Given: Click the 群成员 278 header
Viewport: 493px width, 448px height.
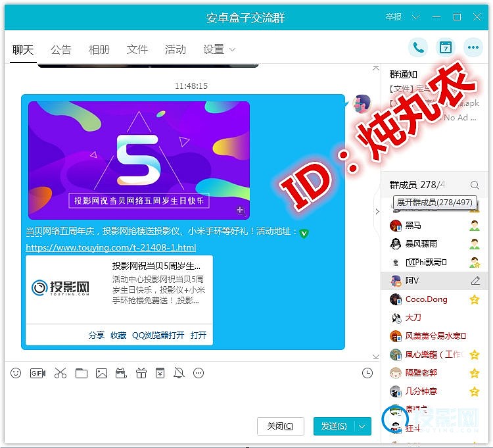Looking at the screenshot, I should click(417, 185).
